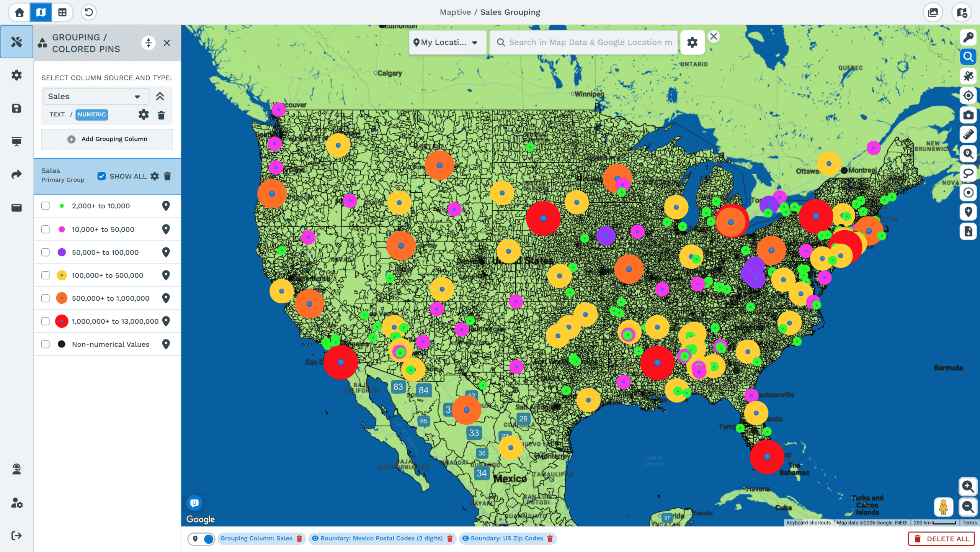The width and height of the screenshot is (980, 552).
Task: Toggle the pin visibility switch at bottom
Action: pyautogui.click(x=201, y=539)
